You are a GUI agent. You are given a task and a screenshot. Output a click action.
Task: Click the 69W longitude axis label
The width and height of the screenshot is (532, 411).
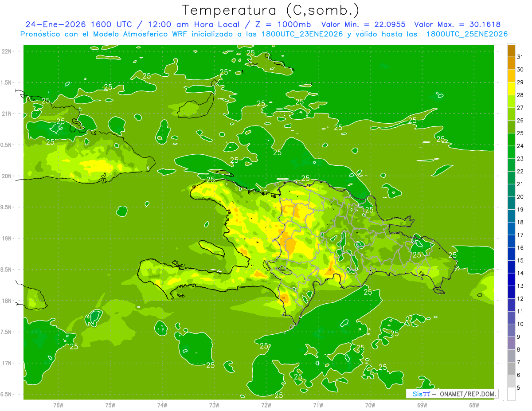422,405
